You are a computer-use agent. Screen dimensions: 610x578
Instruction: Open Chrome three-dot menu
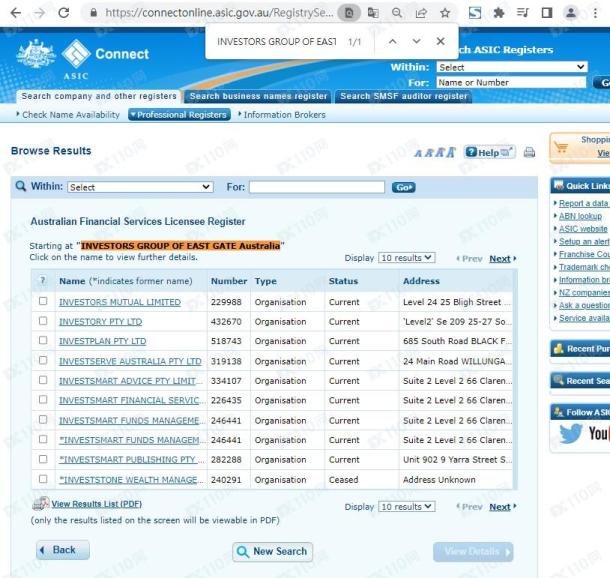[x=595, y=13]
